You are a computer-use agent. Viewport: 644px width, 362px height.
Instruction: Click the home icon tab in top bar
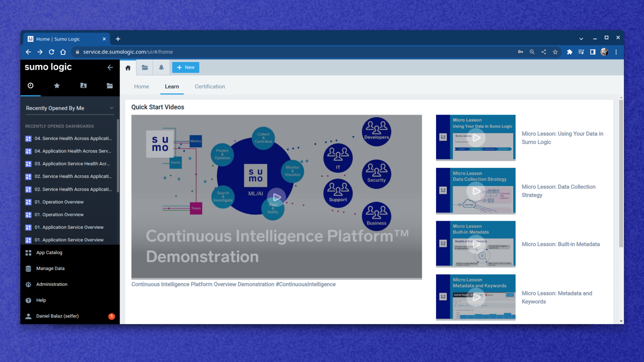tap(128, 68)
